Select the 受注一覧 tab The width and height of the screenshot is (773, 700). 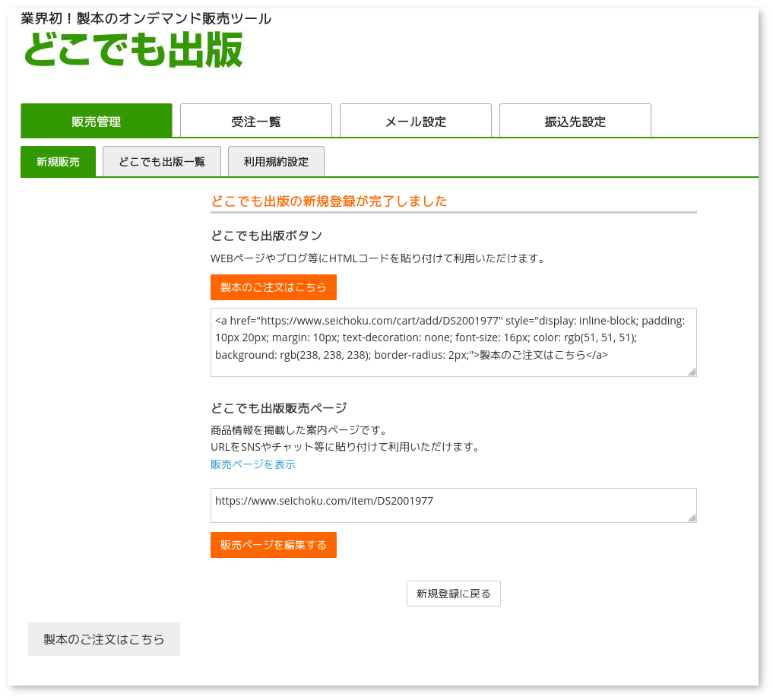[255, 120]
